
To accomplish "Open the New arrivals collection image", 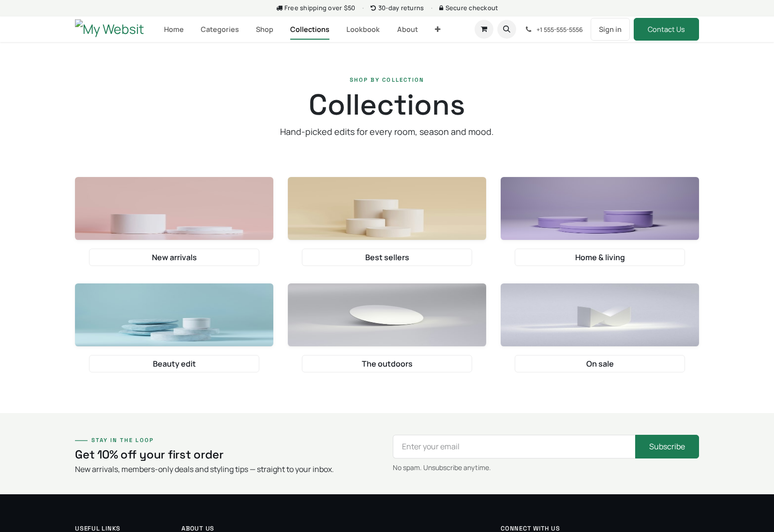I will [174, 208].
